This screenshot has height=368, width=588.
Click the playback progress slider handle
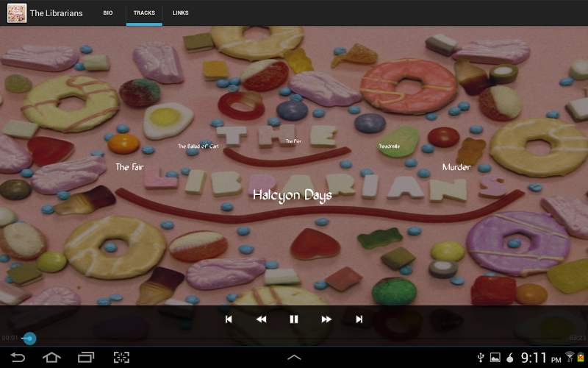pos(29,339)
